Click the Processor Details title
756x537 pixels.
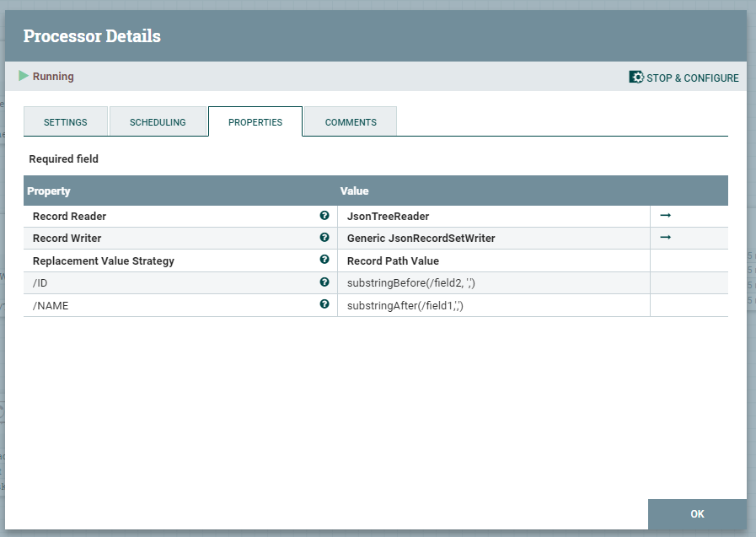coord(92,36)
